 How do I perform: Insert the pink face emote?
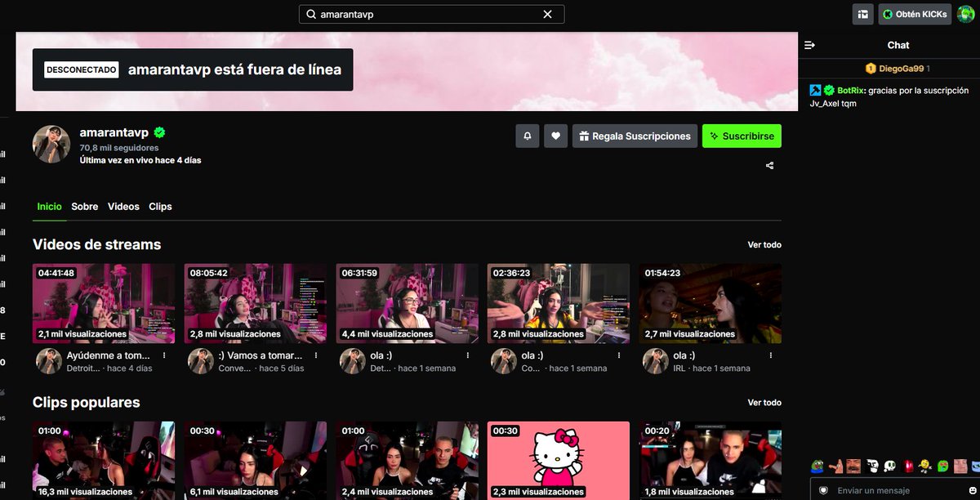tap(960, 467)
